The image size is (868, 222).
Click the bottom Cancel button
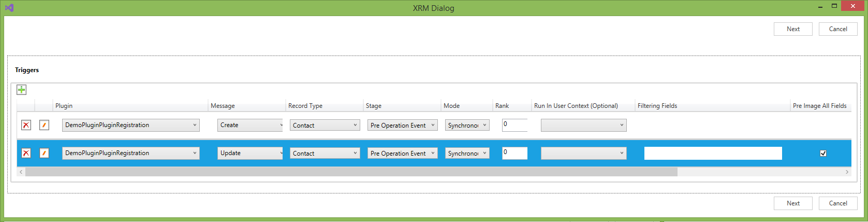click(837, 203)
